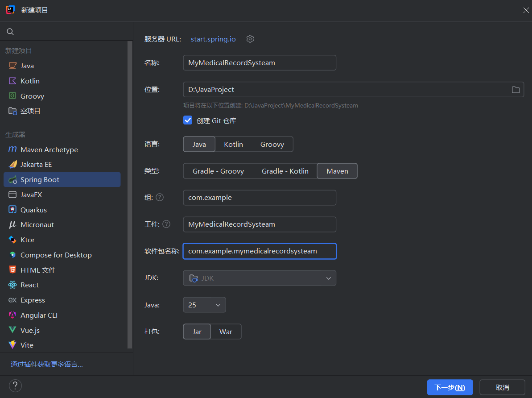532x398 pixels.
Task: Switch project type to Gradle - Kotlin
Action: click(285, 171)
